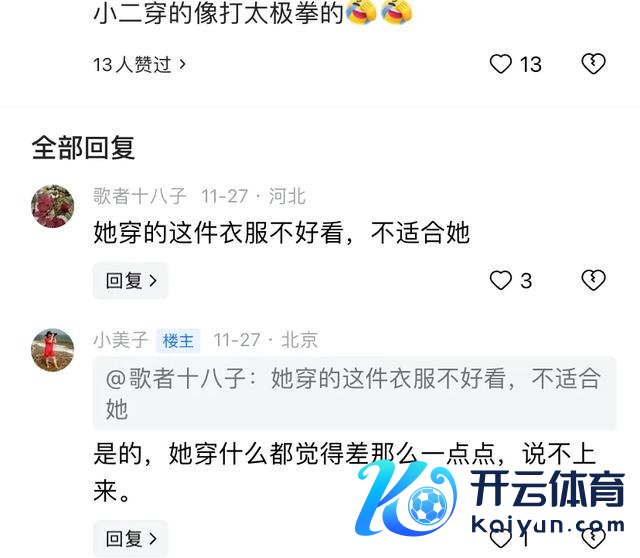Open quoted comment from @歌者十八子
The width and height of the screenshot is (640, 558).
tap(354, 393)
